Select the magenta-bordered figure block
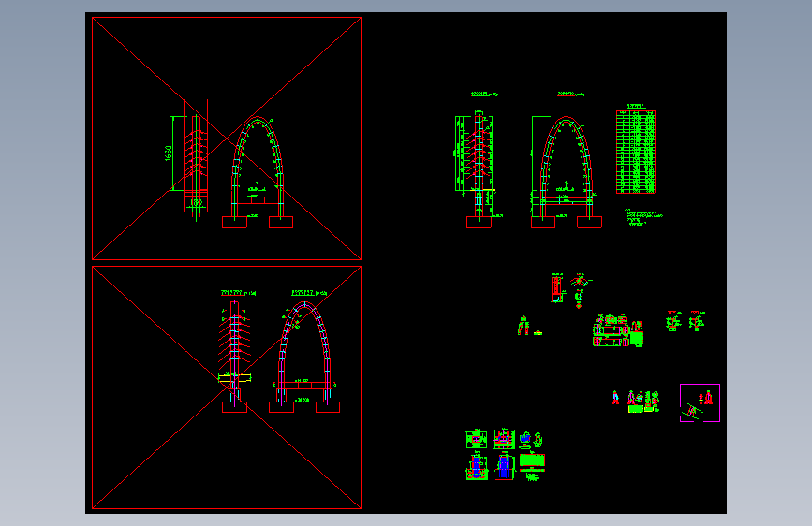Viewport: 812px width, 526px height. coord(700,402)
